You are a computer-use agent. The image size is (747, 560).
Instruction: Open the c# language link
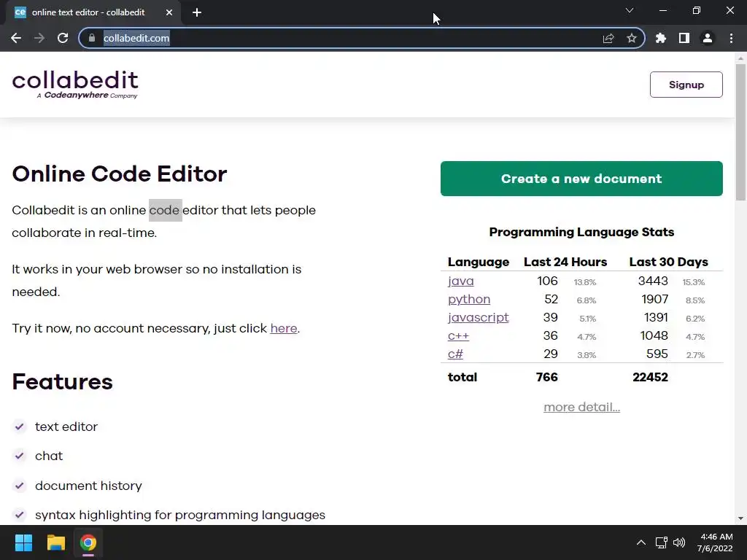point(455,354)
